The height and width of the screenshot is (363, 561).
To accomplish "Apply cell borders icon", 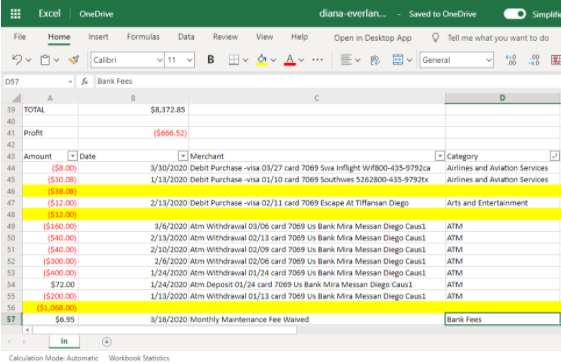I will (x=234, y=60).
